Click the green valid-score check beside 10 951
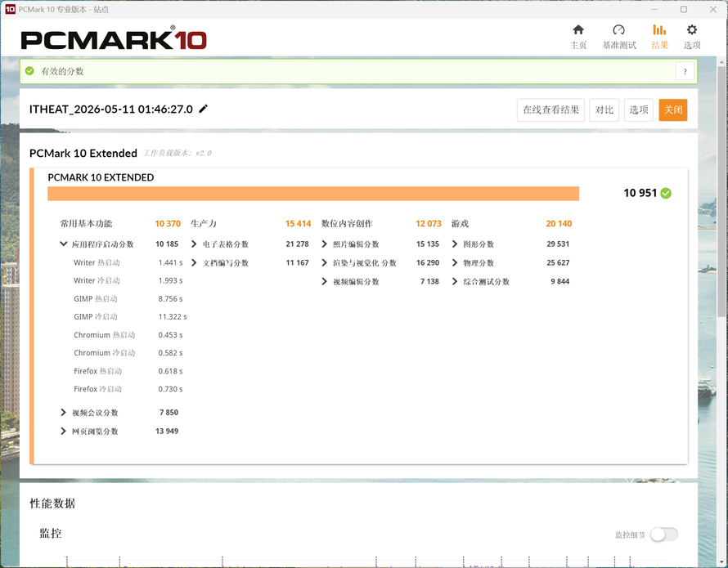The image size is (728, 568). click(x=666, y=193)
